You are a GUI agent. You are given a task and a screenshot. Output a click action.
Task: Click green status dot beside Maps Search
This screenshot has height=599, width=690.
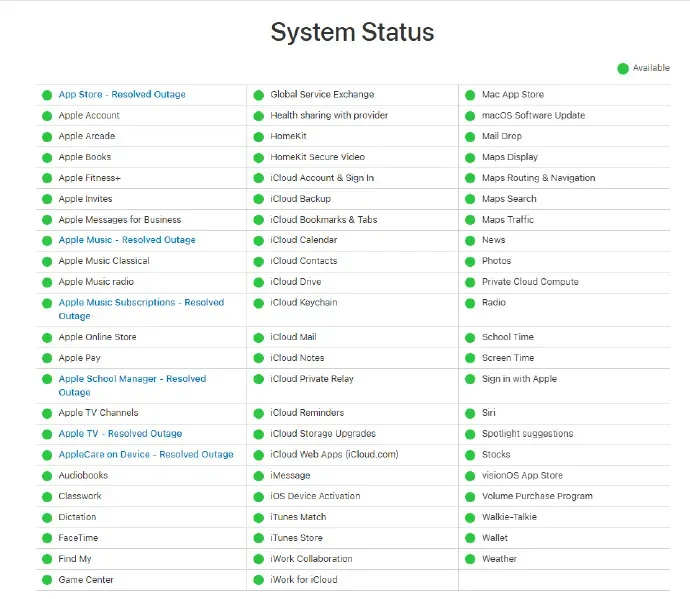[470, 199]
